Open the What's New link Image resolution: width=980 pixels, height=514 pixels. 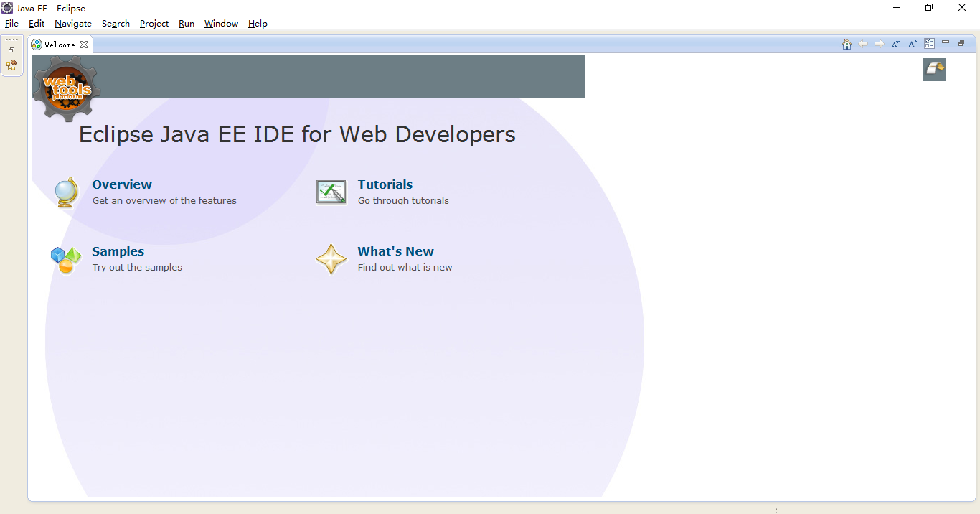point(396,251)
